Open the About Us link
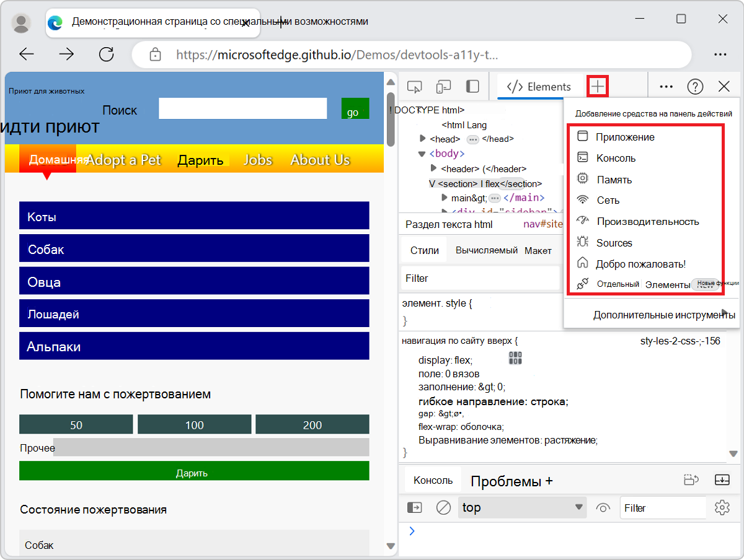 pyautogui.click(x=321, y=160)
